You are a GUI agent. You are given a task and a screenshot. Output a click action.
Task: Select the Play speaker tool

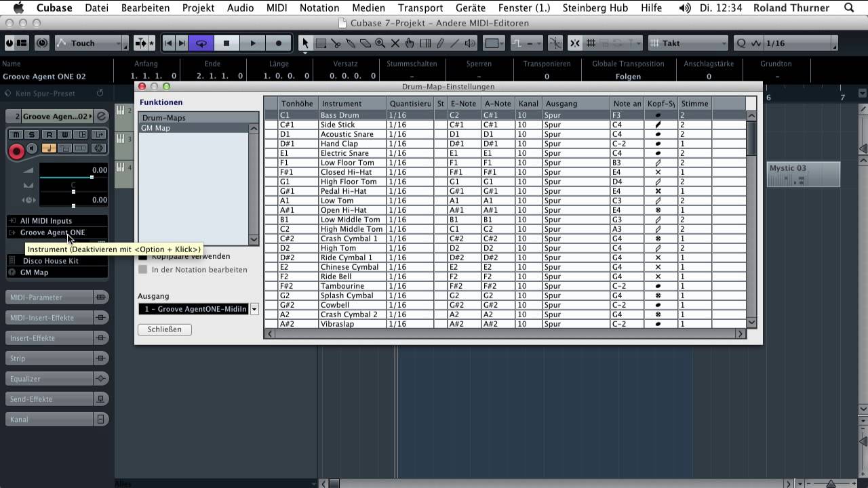(470, 43)
